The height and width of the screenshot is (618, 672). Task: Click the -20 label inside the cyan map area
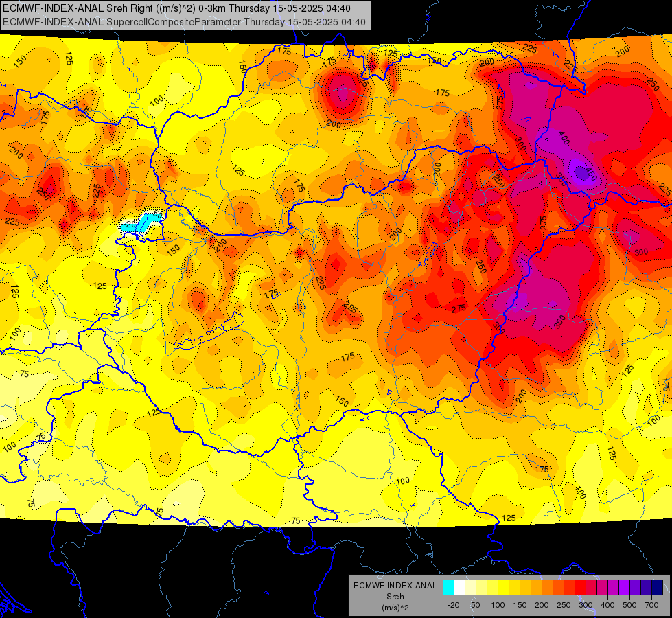(130, 225)
